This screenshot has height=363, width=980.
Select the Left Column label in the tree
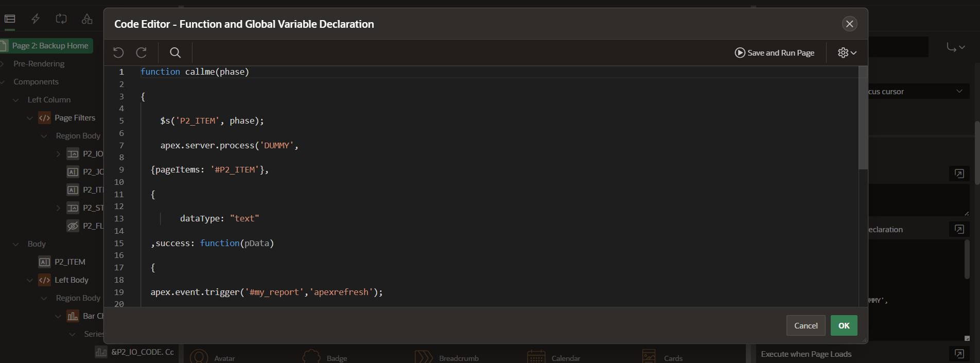(49, 100)
